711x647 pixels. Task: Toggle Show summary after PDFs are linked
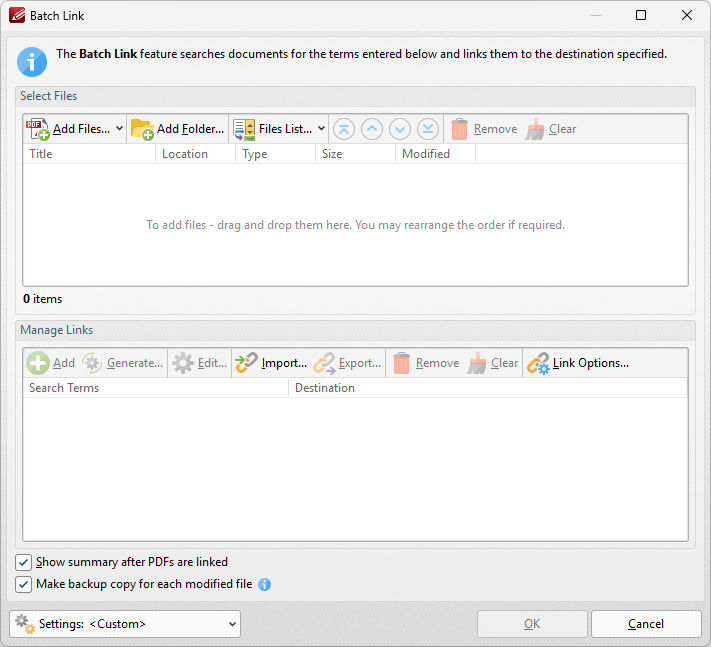tap(23, 562)
